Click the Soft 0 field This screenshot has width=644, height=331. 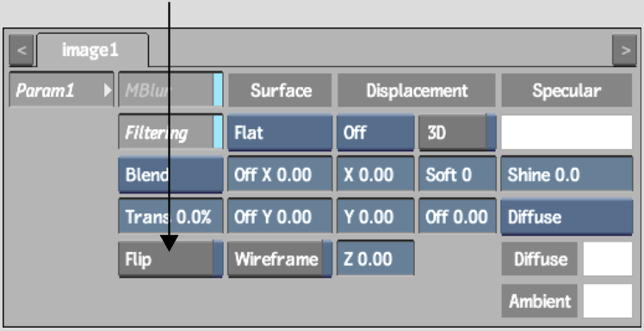[457, 175]
